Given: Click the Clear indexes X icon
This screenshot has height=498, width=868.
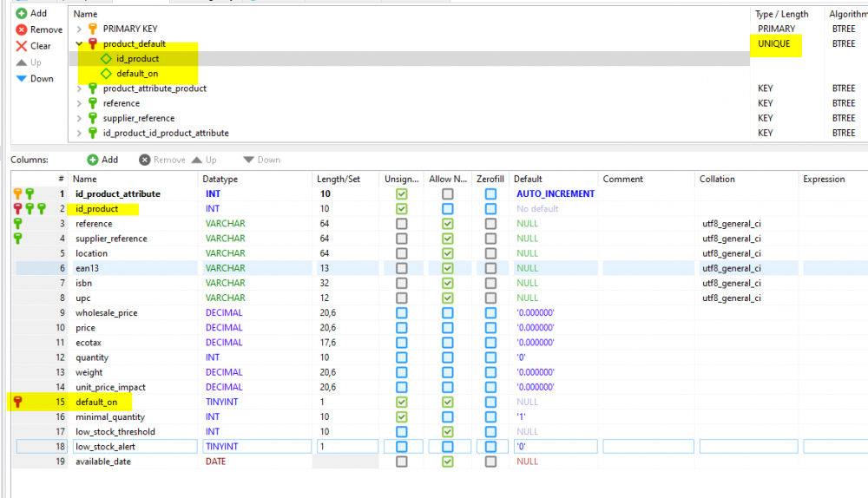Looking at the screenshot, I should [x=22, y=46].
